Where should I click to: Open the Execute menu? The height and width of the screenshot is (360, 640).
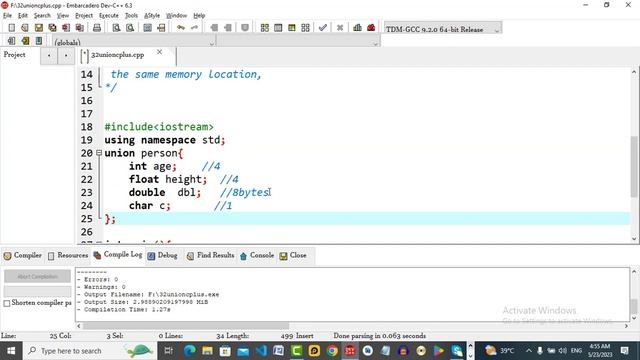coord(109,16)
